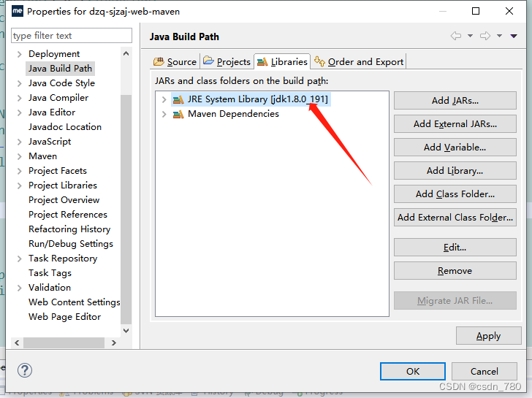Click the help question mark icon
The width and height of the screenshot is (532, 398).
click(x=25, y=370)
